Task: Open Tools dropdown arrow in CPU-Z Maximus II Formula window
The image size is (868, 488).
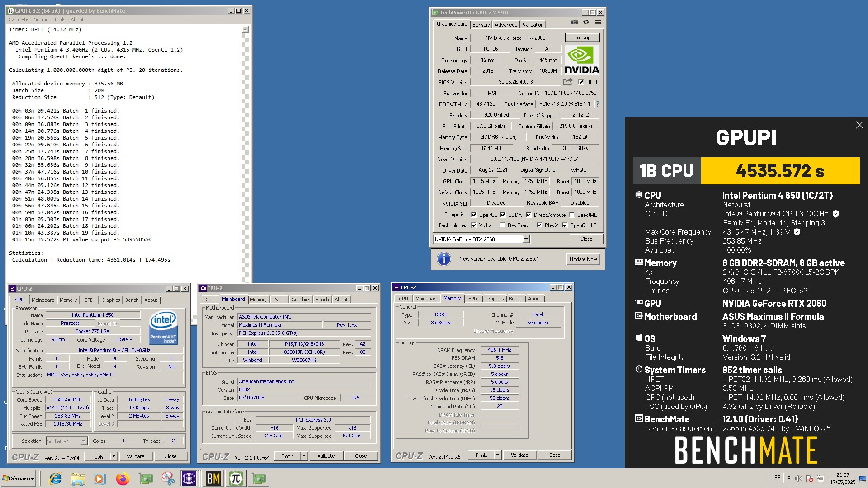Action: [304, 456]
